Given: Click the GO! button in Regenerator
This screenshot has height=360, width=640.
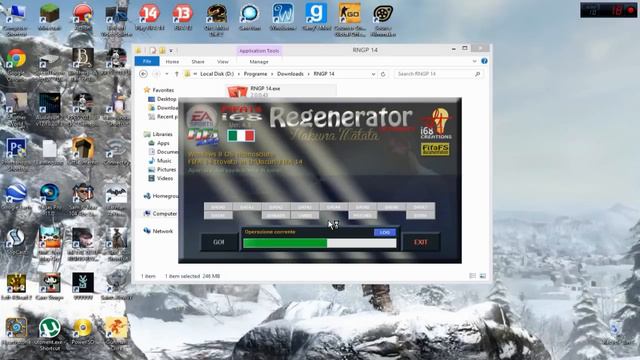Looking at the screenshot, I should (x=219, y=242).
